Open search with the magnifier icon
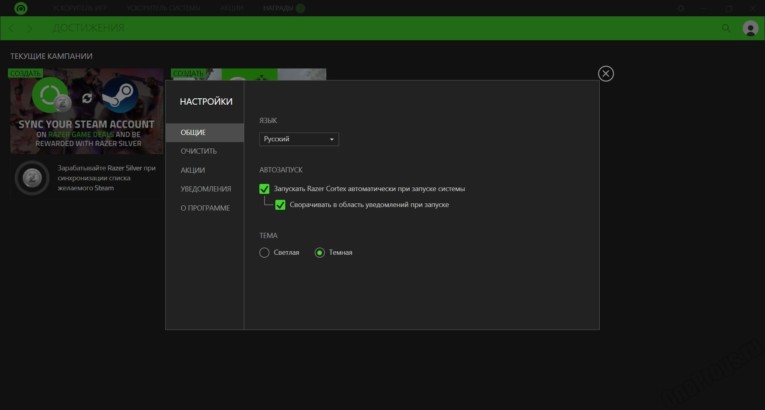Viewport: 765px width, 410px height. click(726, 28)
